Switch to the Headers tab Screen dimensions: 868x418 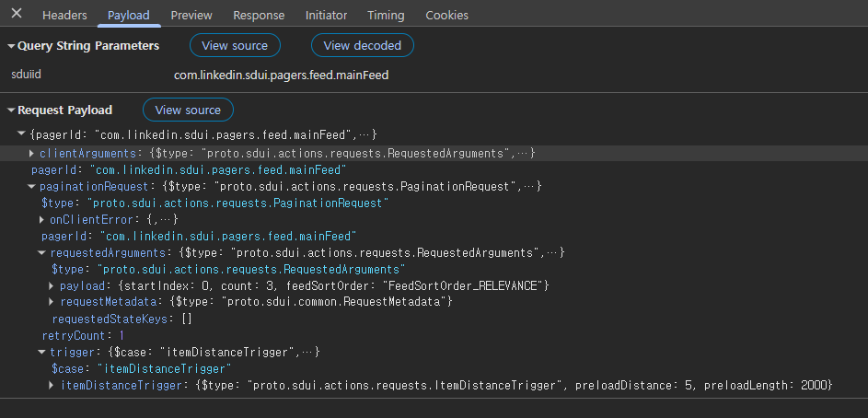point(64,15)
